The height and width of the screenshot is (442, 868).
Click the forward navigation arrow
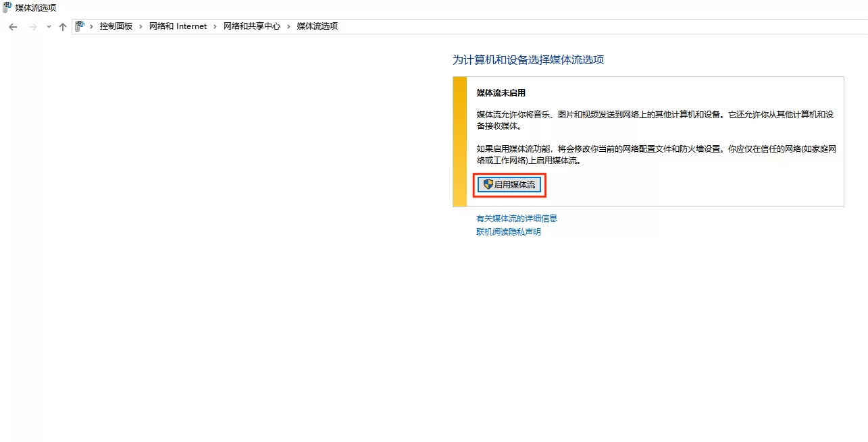coord(32,27)
